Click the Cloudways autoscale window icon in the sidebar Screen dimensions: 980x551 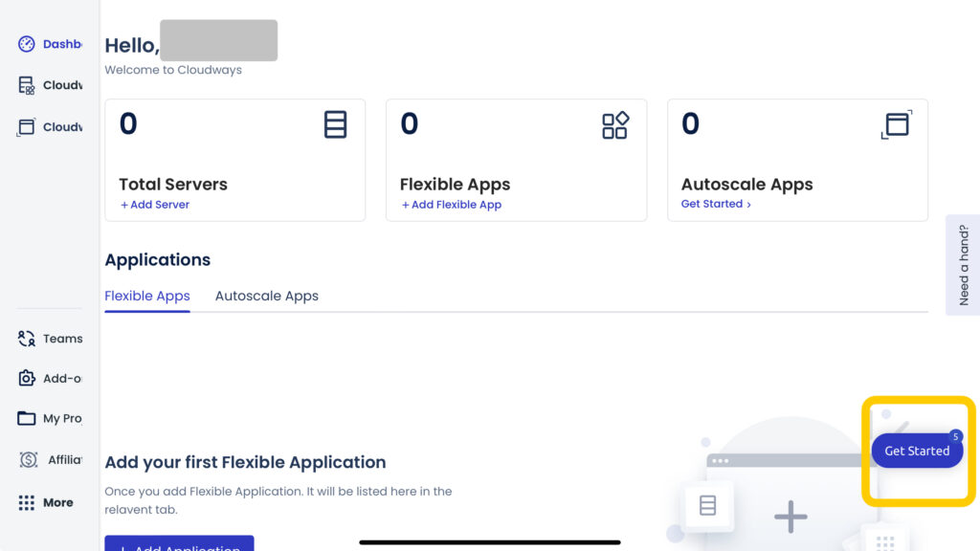click(x=26, y=127)
